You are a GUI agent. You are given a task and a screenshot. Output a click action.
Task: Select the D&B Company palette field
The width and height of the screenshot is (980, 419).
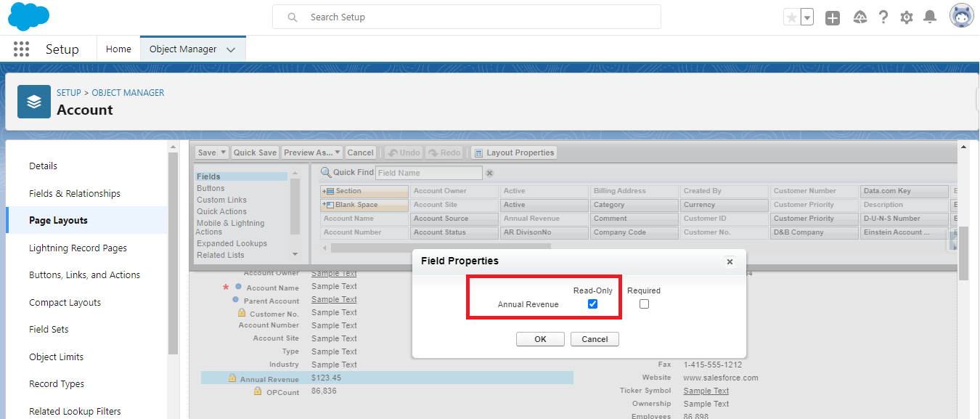point(814,232)
